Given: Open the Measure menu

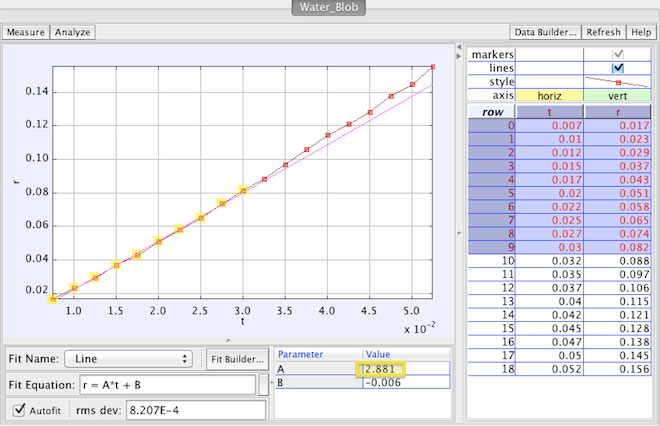Looking at the screenshot, I should click(x=25, y=32).
